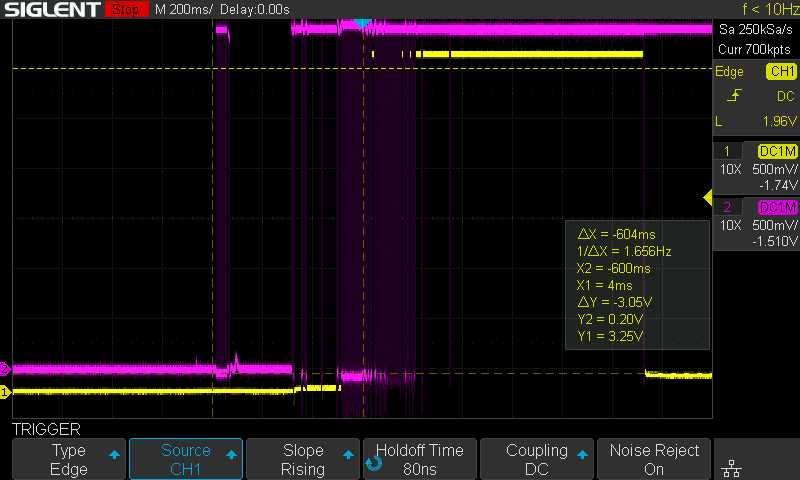This screenshot has height=480, width=800.
Task: Click the channel 1 DC1M panel
Action: [756, 167]
